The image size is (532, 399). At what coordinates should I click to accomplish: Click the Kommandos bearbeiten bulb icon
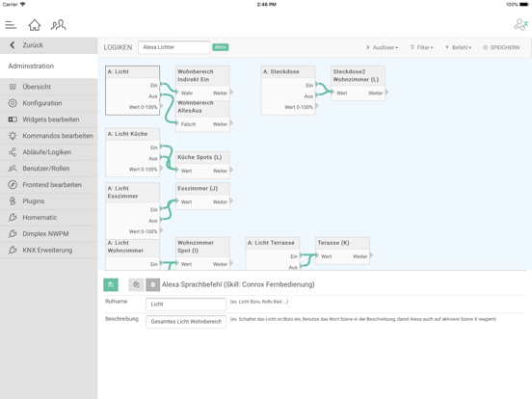(x=13, y=136)
